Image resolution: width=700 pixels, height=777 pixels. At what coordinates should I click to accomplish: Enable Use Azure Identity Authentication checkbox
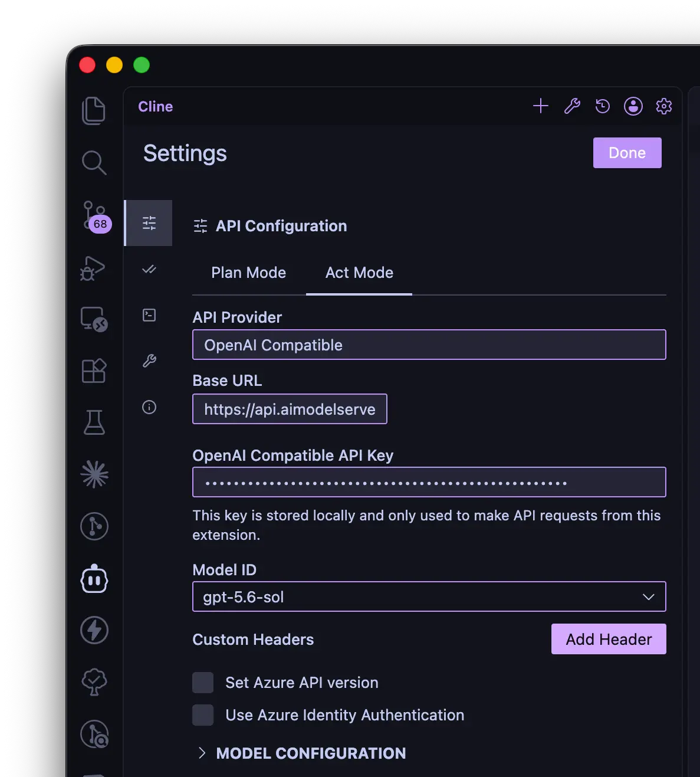(203, 715)
